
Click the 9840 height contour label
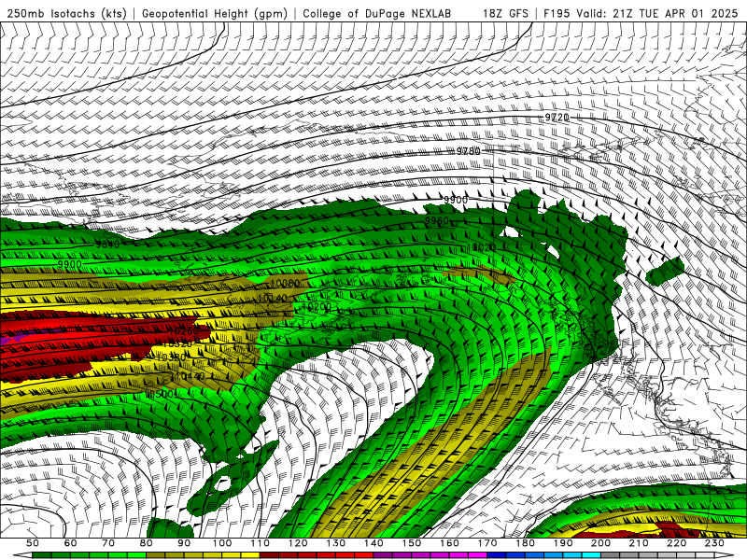tap(107, 245)
